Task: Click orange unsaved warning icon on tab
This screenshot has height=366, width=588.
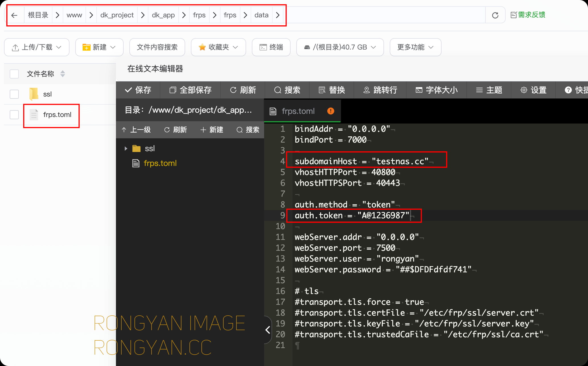Action: pyautogui.click(x=331, y=111)
